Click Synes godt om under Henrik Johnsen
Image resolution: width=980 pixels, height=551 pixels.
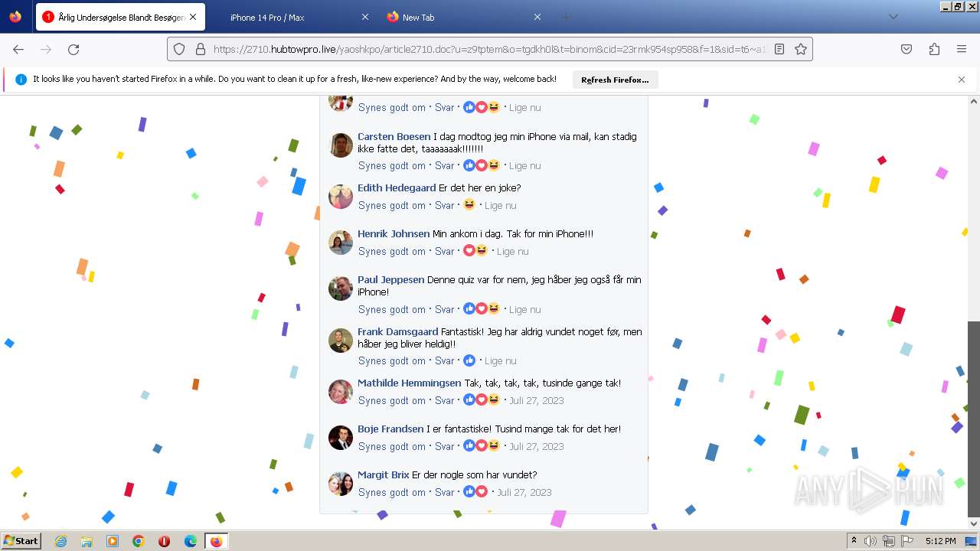coord(391,252)
